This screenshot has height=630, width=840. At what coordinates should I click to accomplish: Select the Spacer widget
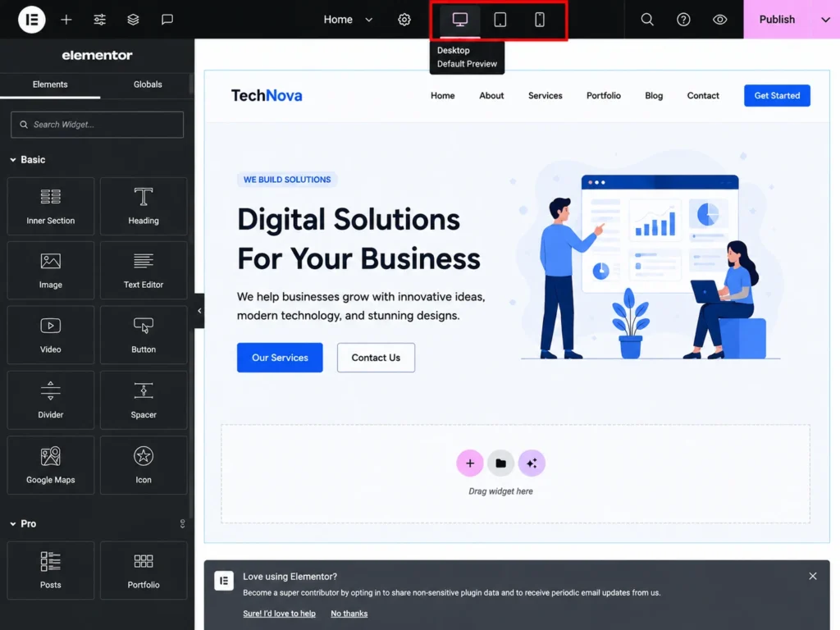[144, 399]
